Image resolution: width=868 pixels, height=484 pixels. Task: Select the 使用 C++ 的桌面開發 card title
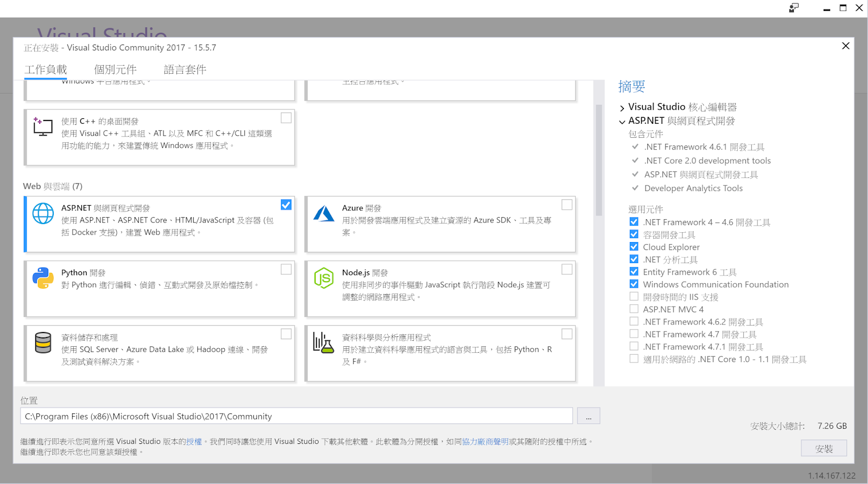100,121
